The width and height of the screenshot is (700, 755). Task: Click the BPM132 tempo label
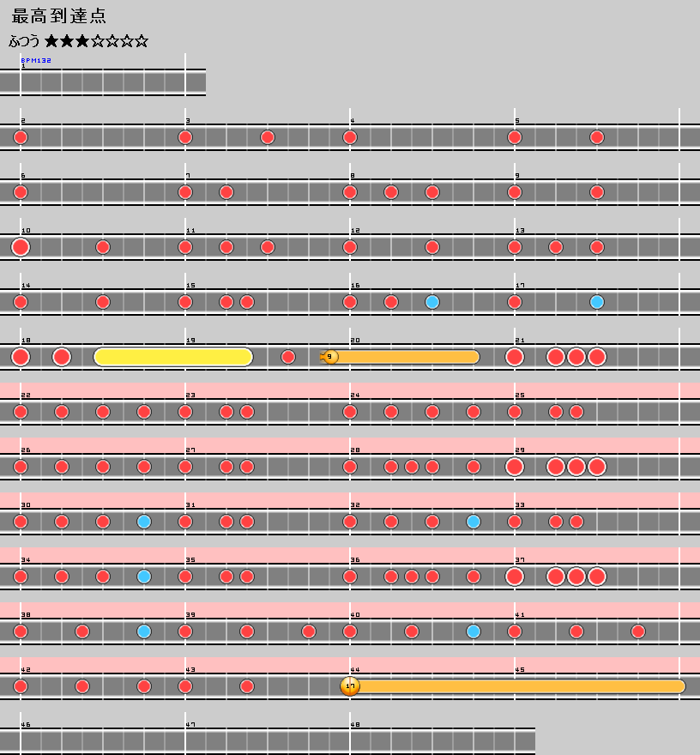[x=36, y=61]
